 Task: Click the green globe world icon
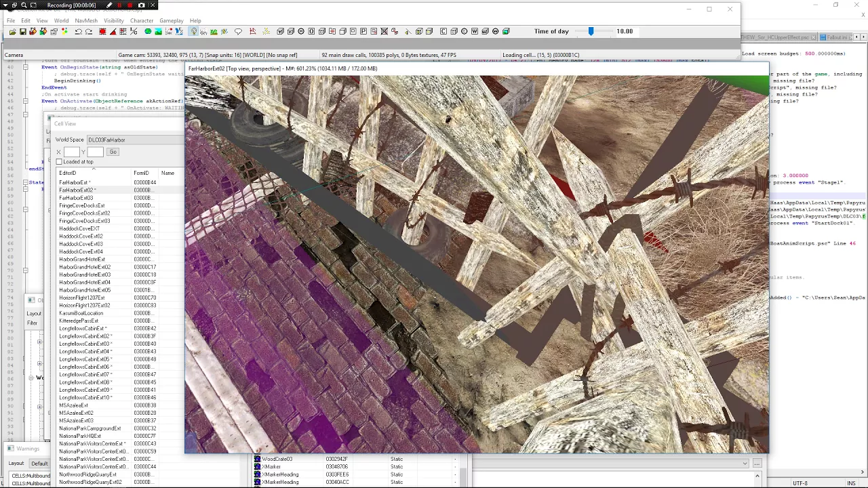tap(148, 31)
